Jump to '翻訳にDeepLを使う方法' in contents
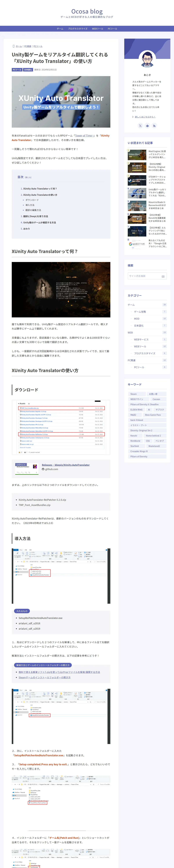Image resolution: width=174 pixels, height=868 pixels. [x=36, y=216]
